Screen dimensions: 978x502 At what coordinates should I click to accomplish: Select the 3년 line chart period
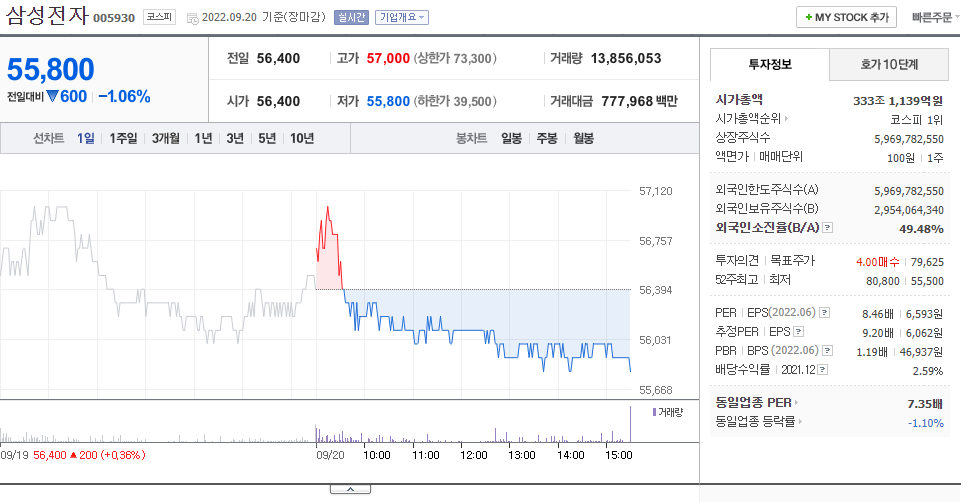tap(235, 138)
